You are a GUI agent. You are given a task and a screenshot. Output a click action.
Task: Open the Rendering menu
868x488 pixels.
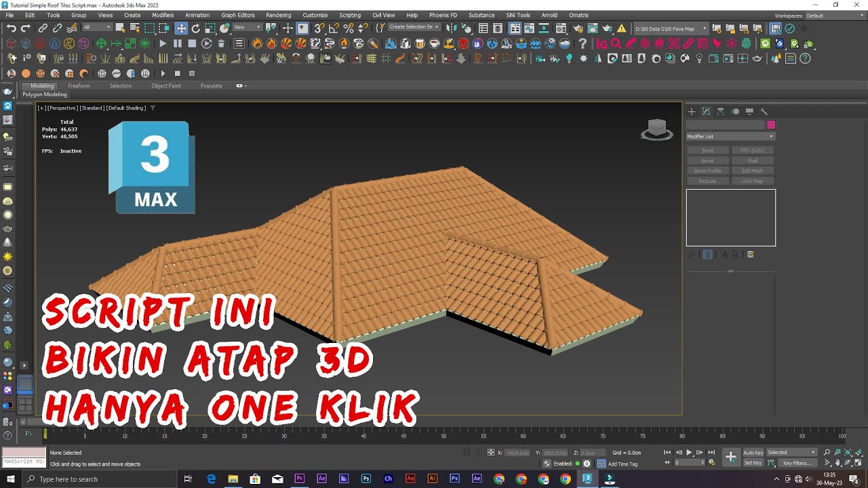click(278, 15)
